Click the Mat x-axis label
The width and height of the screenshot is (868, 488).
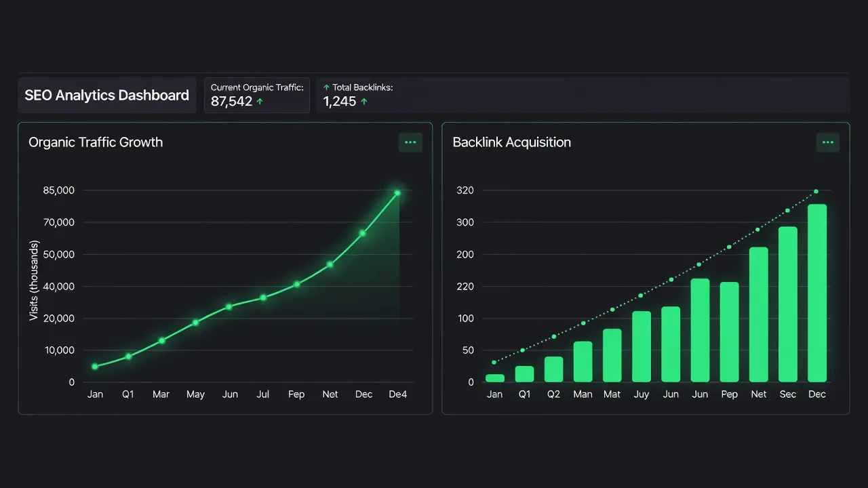point(612,394)
